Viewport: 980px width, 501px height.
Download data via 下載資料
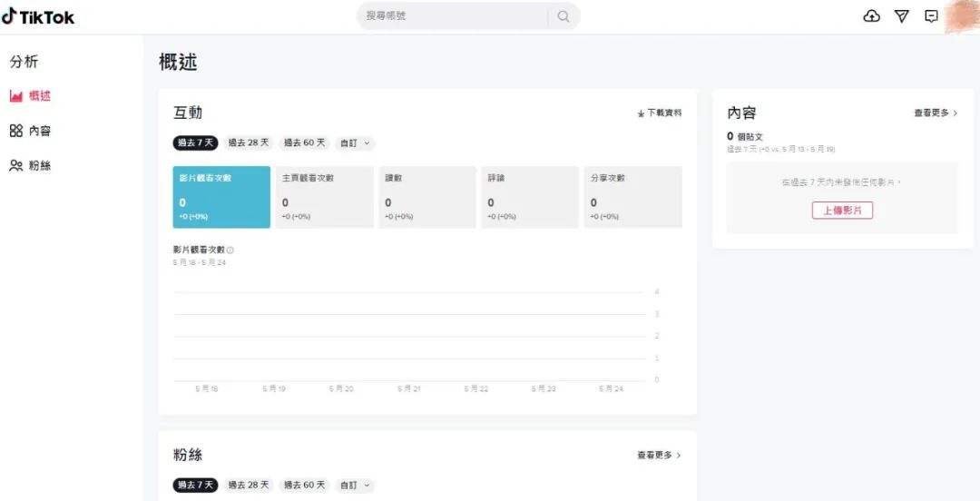[660, 113]
